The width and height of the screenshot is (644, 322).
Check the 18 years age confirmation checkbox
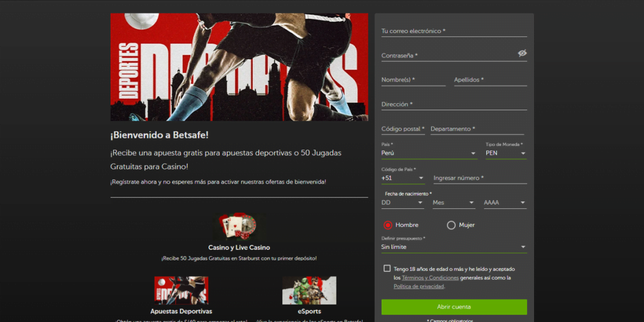(x=387, y=269)
